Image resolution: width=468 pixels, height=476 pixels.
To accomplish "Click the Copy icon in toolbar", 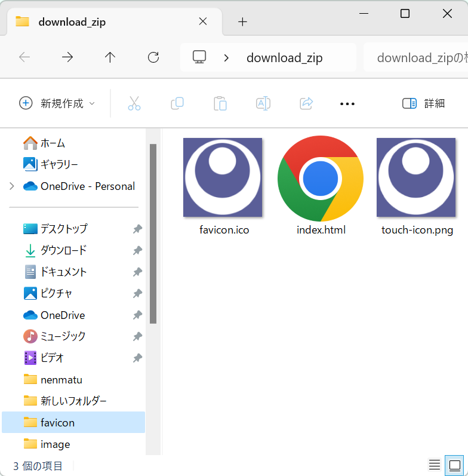I will click(177, 103).
